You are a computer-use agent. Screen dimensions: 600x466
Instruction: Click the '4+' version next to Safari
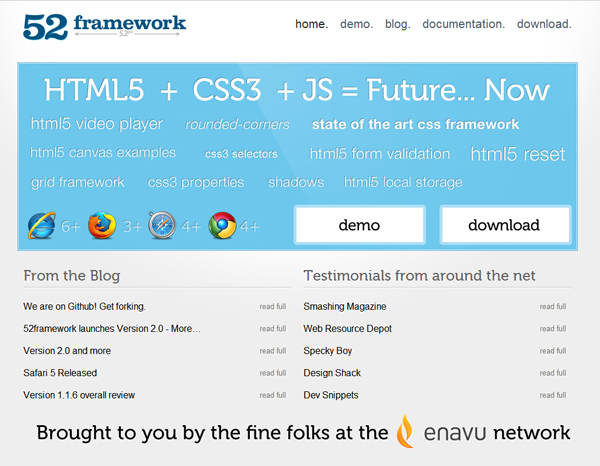pos(191,227)
